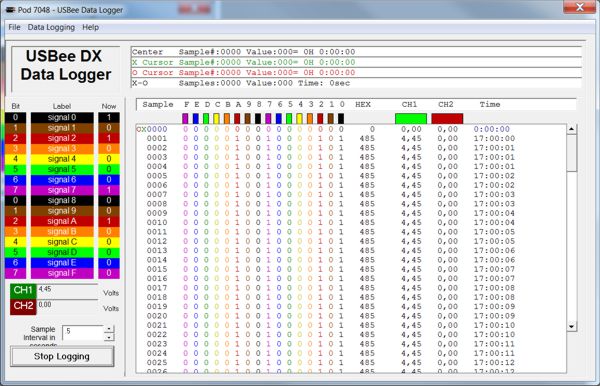The width and height of the screenshot is (600, 386).
Task: Click the green 'signal 5' label
Action: (x=62, y=169)
